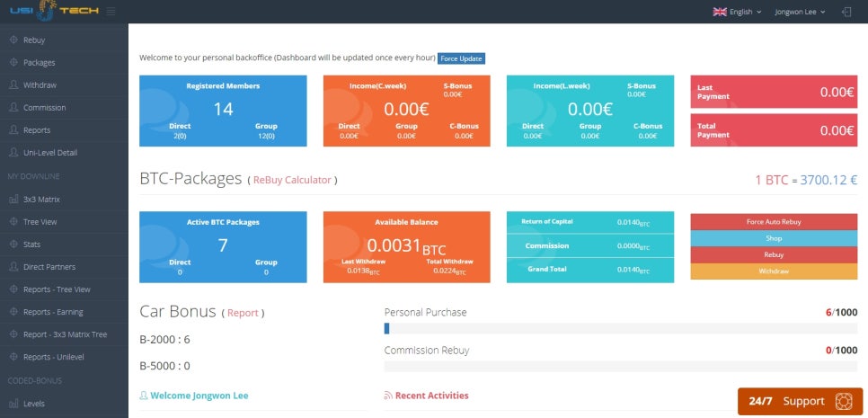868x418 pixels.
Task: Open the ReBuy Calculator link
Action: pyautogui.click(x=292, y=180)
